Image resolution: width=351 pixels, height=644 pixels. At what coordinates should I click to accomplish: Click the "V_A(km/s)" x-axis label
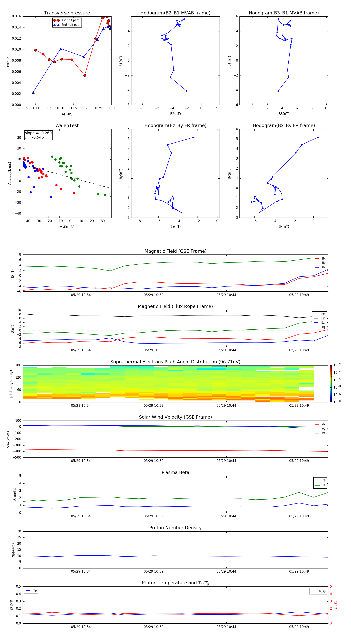tap(67, 227)
